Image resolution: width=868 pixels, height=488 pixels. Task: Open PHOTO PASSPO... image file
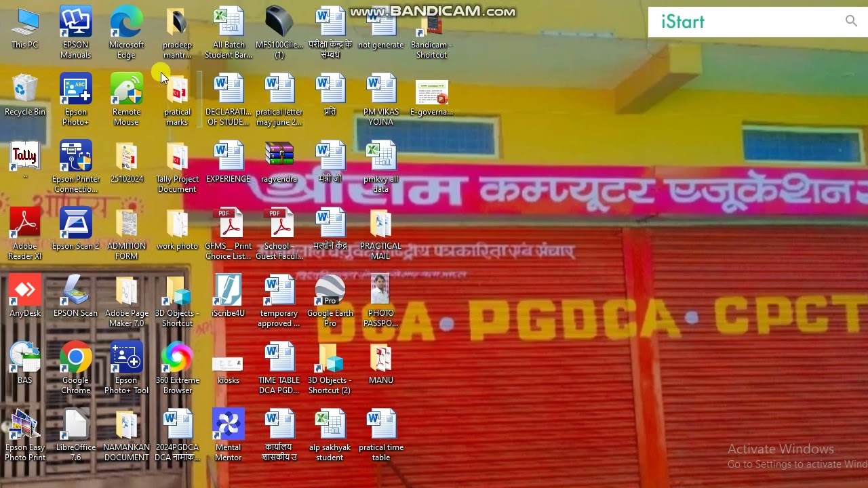(380, 302)
